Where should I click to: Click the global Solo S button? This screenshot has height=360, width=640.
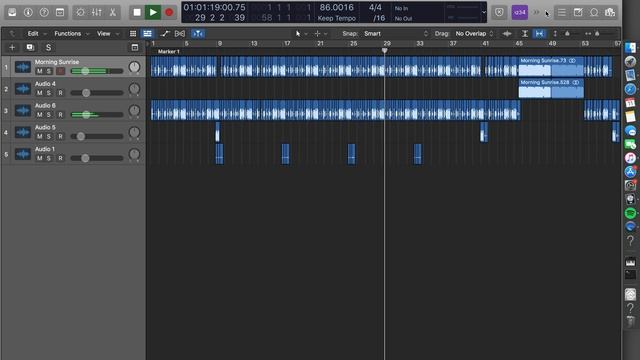[49, 48]
